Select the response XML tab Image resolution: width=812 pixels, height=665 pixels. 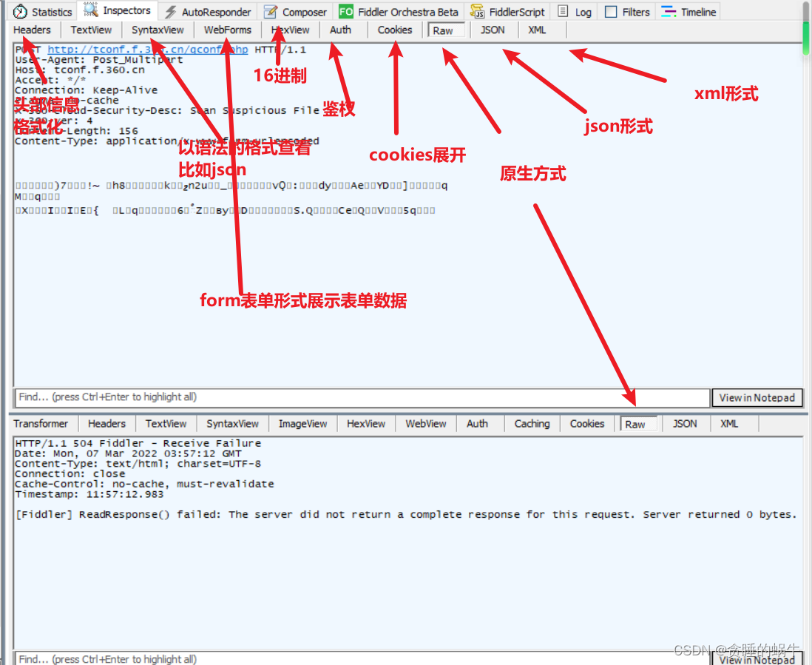point(729,424)
